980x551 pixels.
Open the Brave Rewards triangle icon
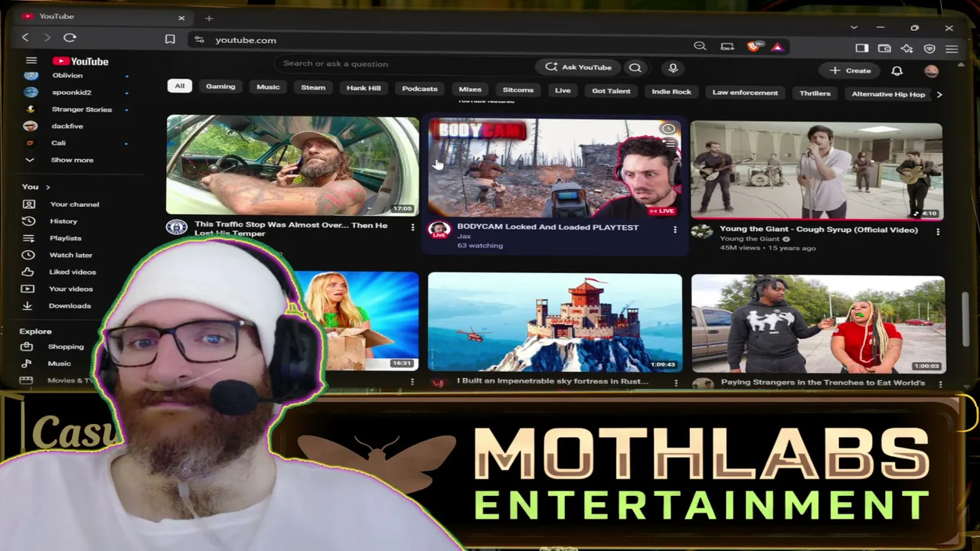777,47
